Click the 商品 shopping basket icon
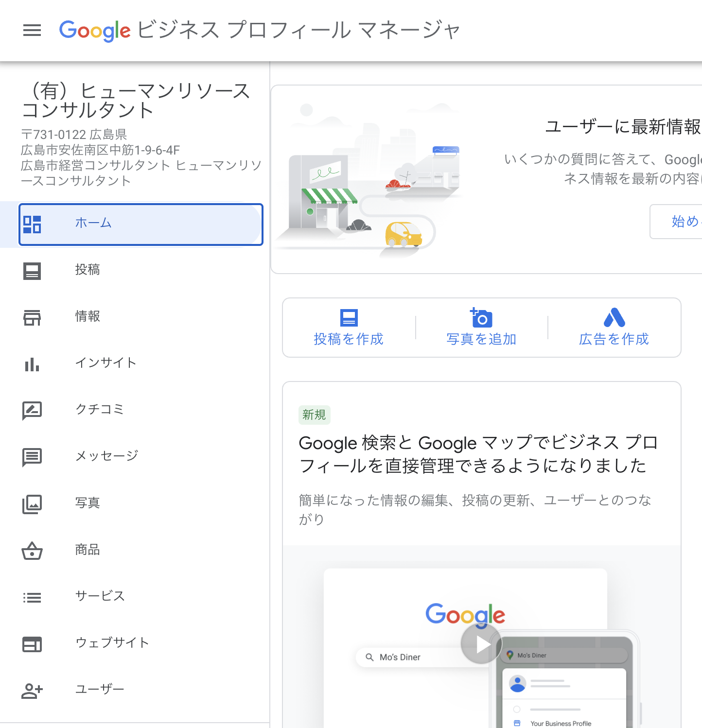The width and height of the screenshot is (702, 728). 32,551
